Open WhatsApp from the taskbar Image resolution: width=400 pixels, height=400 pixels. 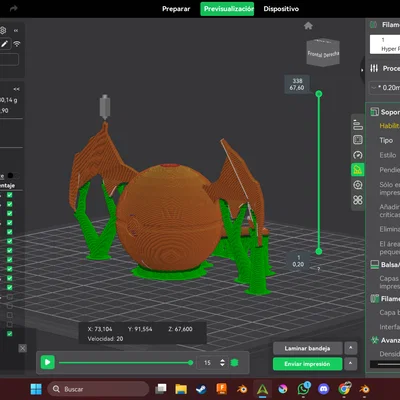[x=304, y=389]
